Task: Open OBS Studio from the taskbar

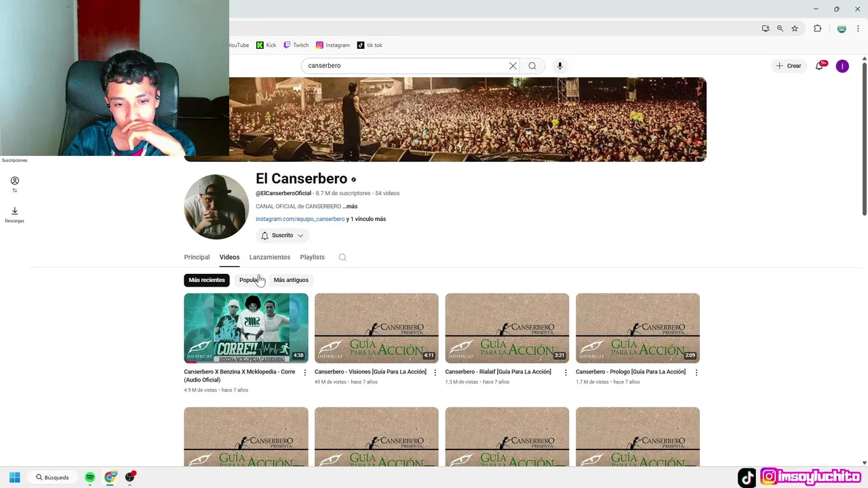Action: 130,477
